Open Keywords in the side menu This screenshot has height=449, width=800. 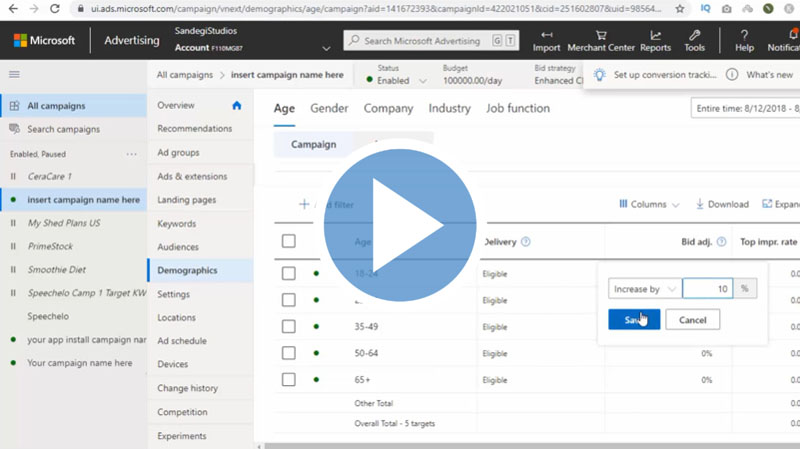coord(177,223)
